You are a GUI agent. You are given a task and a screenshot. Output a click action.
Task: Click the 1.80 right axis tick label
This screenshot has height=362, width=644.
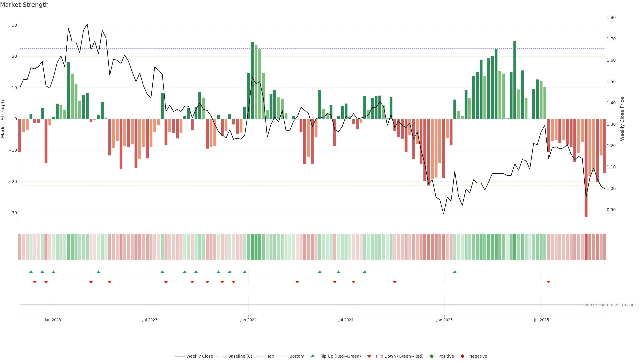tap(611, 17)
